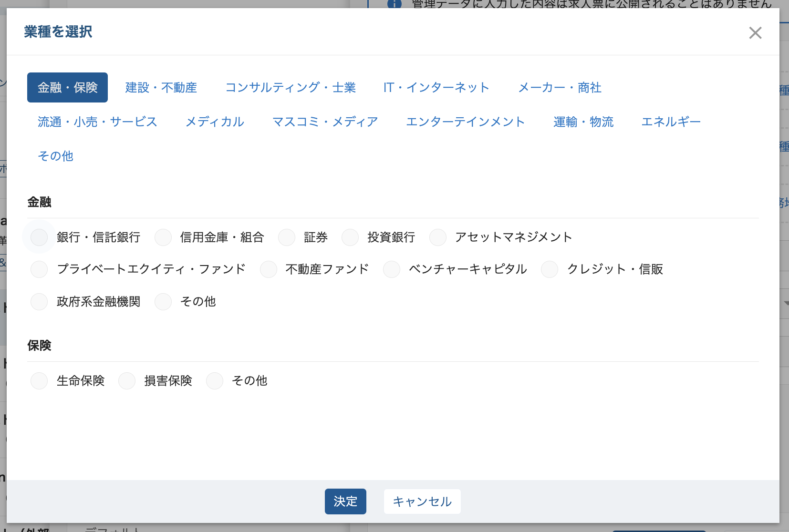Check プライベートエクイティ・ファンド option
Viewport: 789px width, 532px height.
tap(39, 269)
